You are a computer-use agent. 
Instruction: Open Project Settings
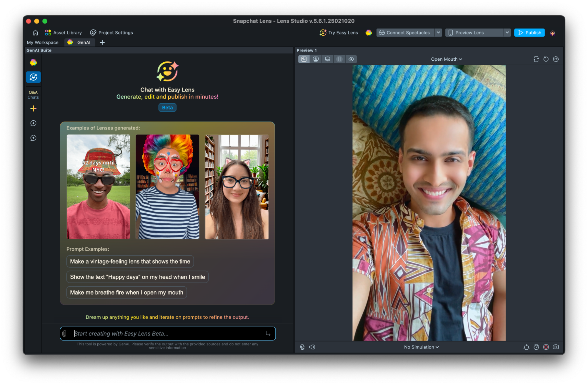pos(111,33)
